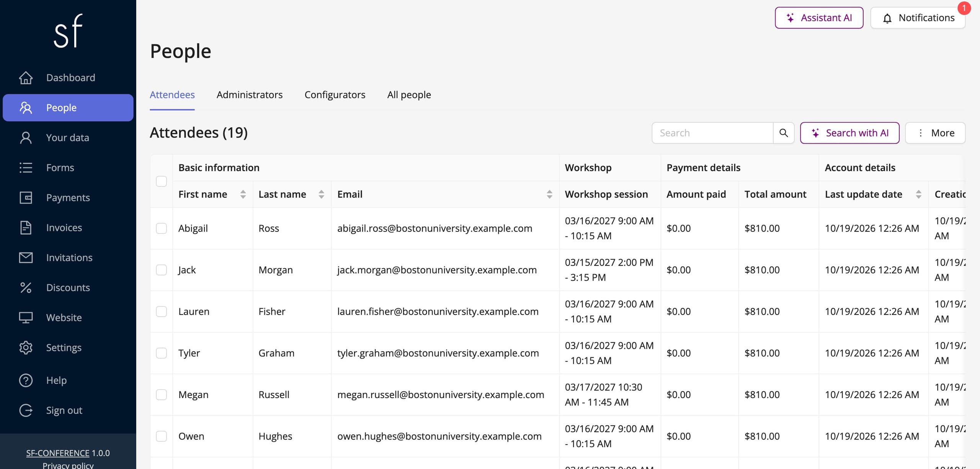Click the Sign out arrow icon

click(x=26, y=410)
